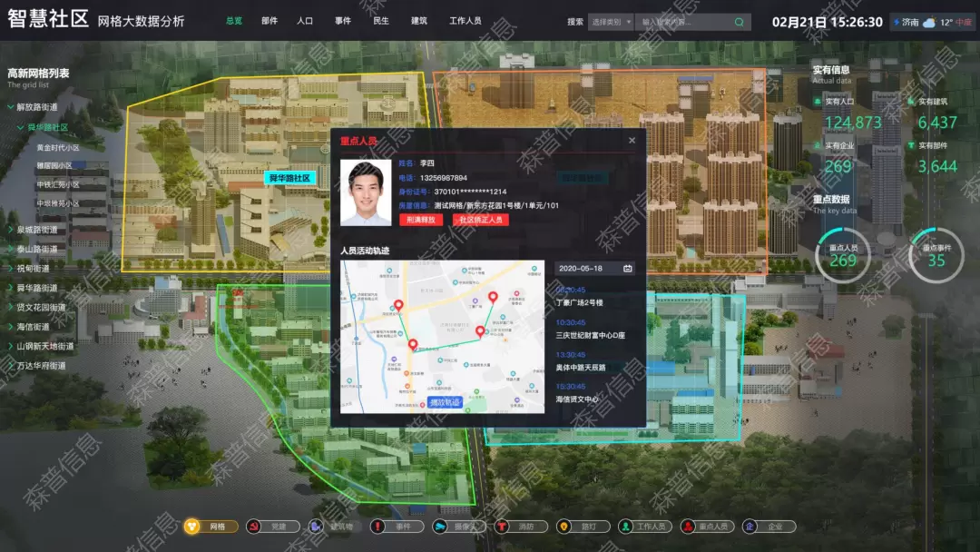Open the 民生 top menu
The width and height of the screenshot is (980, 552).
coord(380,21)
